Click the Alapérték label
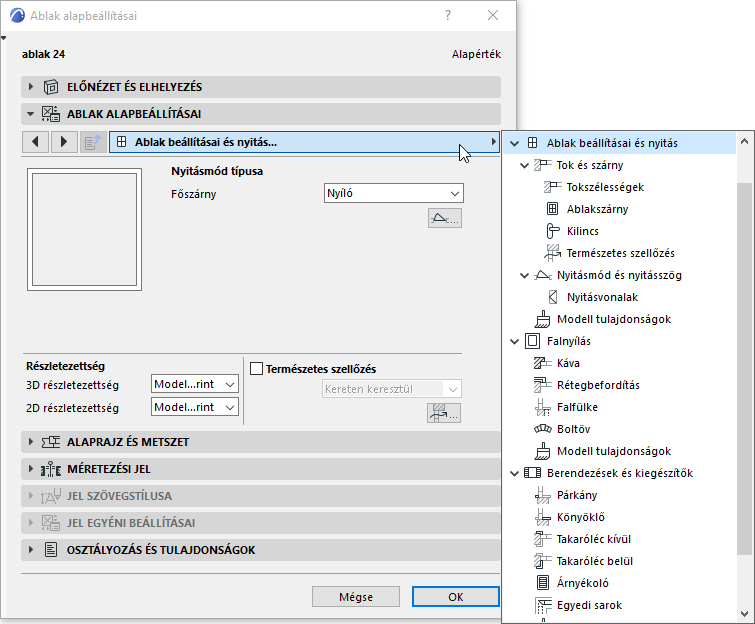755x624 pixels. (476, 54)
